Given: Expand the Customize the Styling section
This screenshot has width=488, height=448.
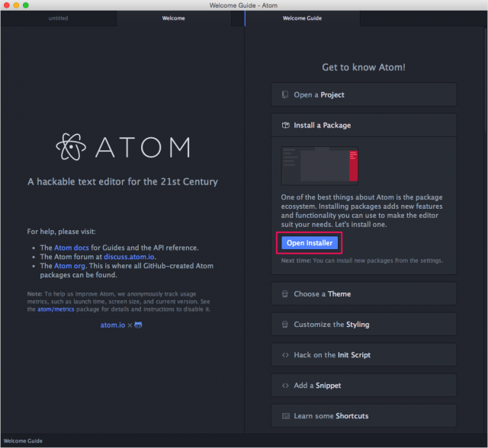Looking at the screenshot, I should (364, 325).
